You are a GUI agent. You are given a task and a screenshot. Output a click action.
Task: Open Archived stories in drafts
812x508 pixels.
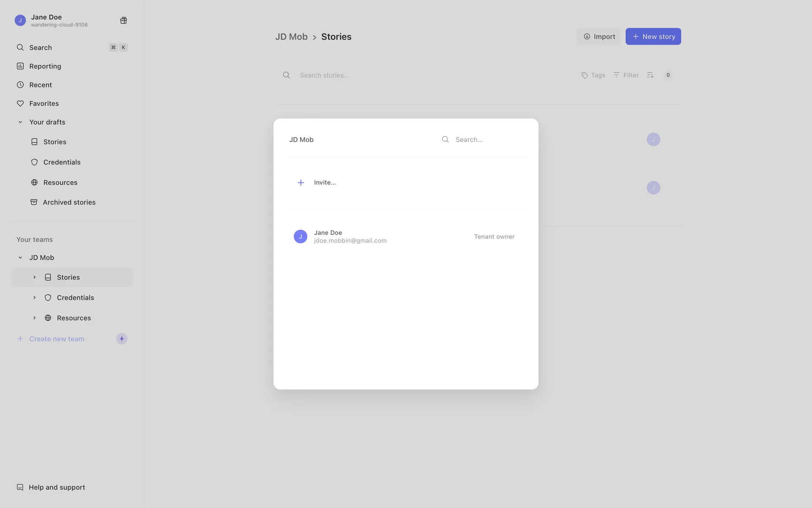pos(69,202)
